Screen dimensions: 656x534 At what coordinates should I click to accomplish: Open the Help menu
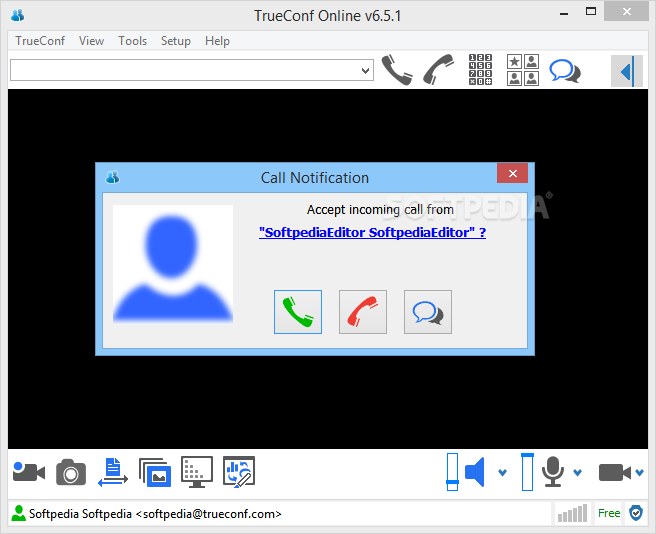pos(218,41)
